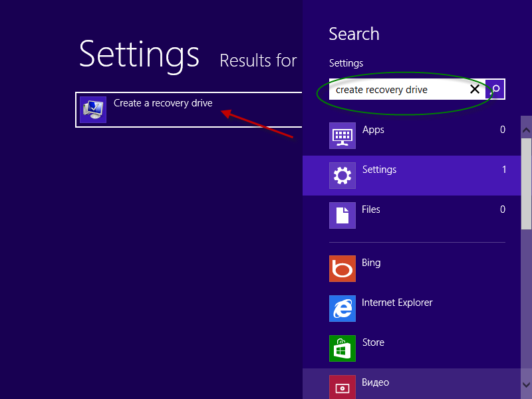Search using Bing label
The width and height of the screenshot is (532, 399).
(x=371, y=263)
